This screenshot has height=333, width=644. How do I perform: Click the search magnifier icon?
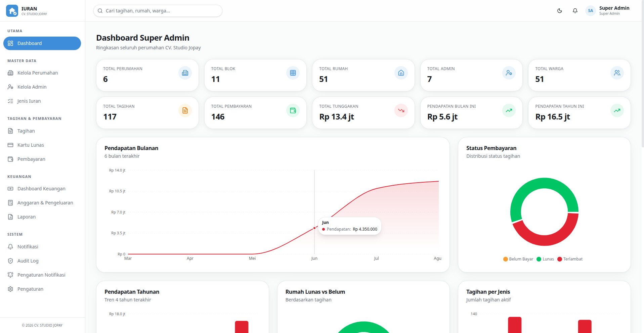point(100,11)
